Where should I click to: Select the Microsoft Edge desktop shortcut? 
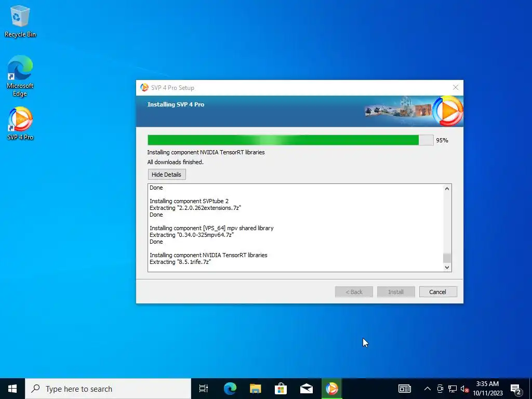click(20, 76)
